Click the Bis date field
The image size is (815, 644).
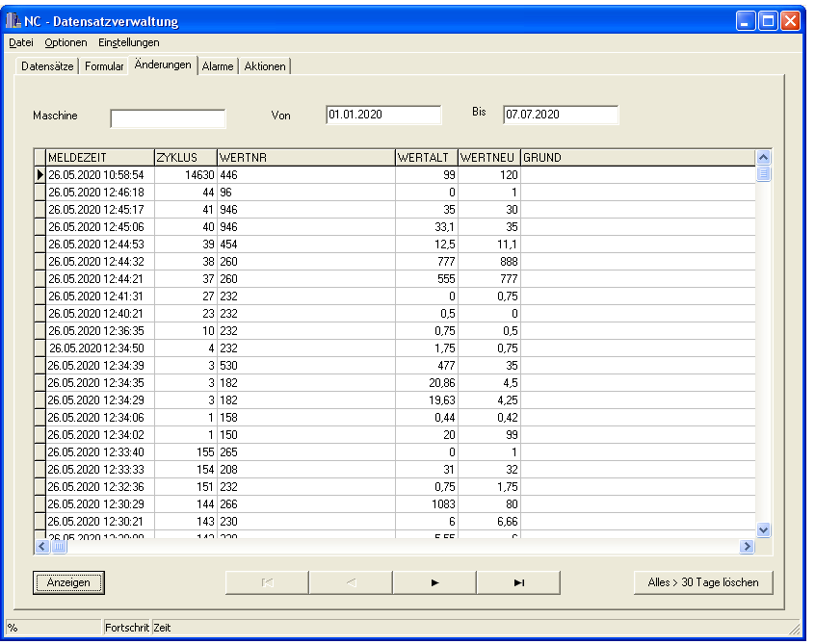(x=561, y=115)
